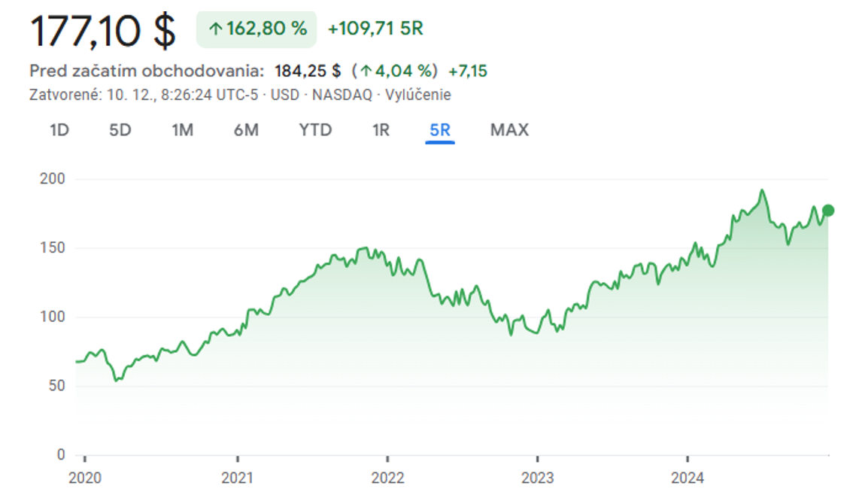The image size is (859, 504).
Task: Switch to the 1R time range
Action: pos(381,130)
